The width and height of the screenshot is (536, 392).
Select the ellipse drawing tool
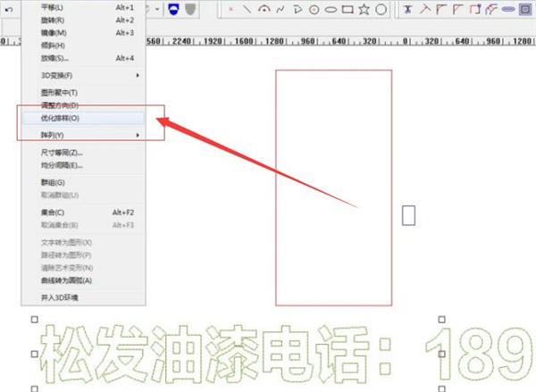click(x=331, y=10)
